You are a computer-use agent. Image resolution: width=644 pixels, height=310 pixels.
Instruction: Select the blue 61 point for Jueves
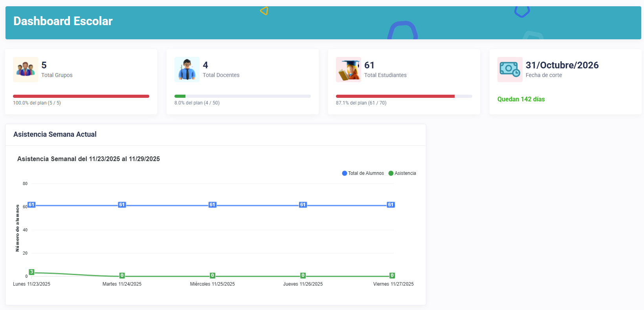[303, 205]
